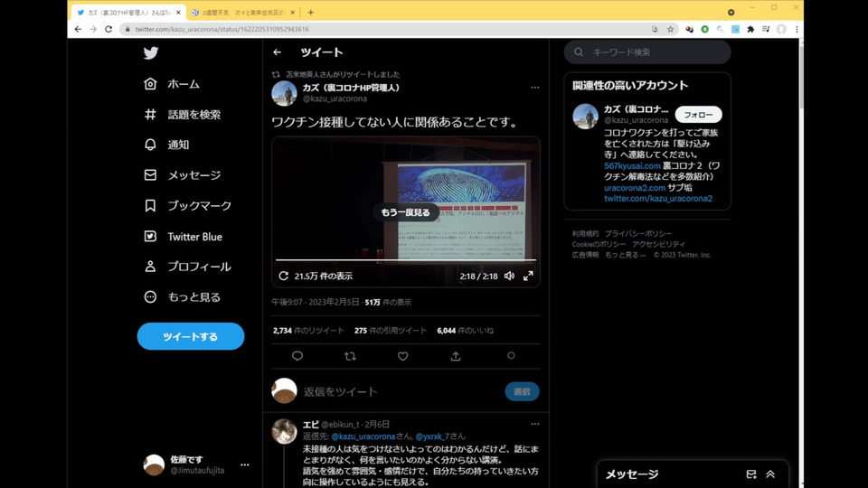Click the 返信 send button
This screenshot has width=868, height=488.
tap(522, 391)
